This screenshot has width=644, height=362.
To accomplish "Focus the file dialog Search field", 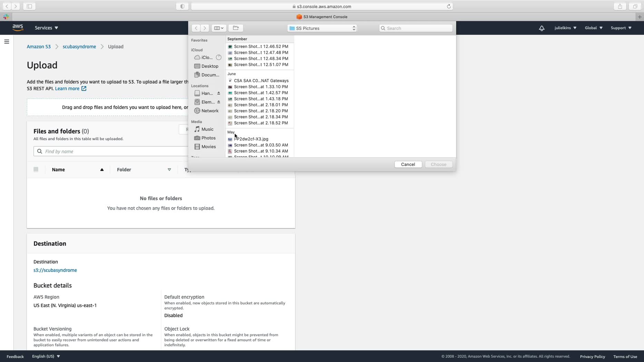I will tap(416, 28).
